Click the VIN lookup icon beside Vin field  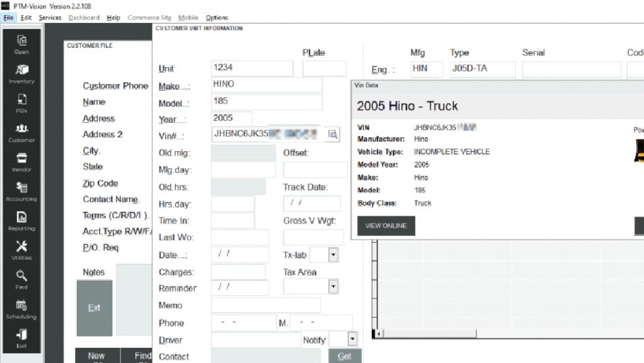click(x=333, y=134)
